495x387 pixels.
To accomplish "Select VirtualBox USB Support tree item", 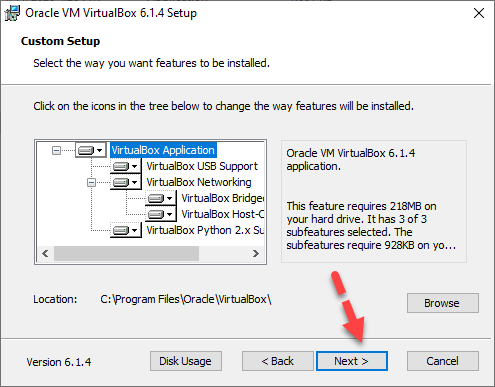I will click(x=202, y=166).
